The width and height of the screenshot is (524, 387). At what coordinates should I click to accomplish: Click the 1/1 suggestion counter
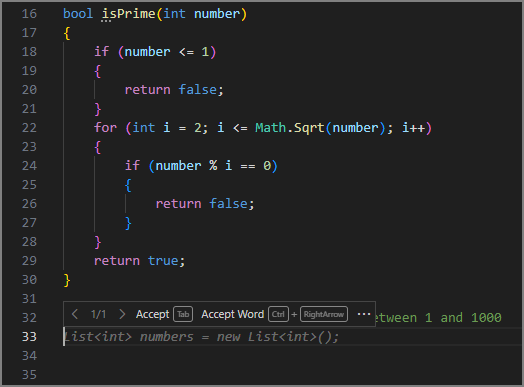(99, 314)
